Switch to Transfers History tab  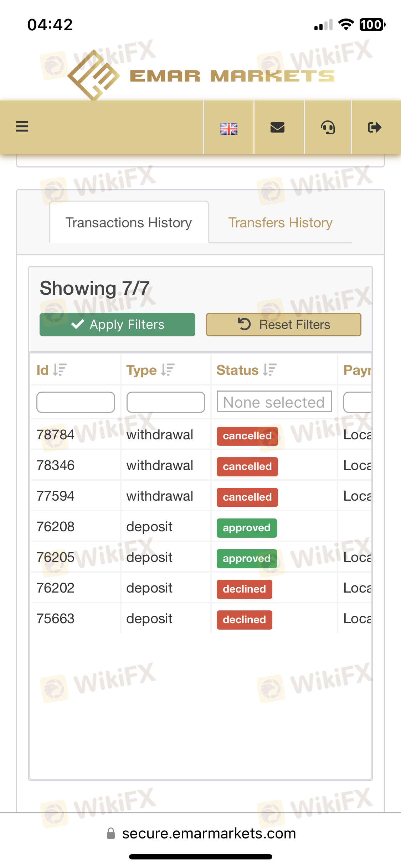pyautogui.click(x=281, y=223)
